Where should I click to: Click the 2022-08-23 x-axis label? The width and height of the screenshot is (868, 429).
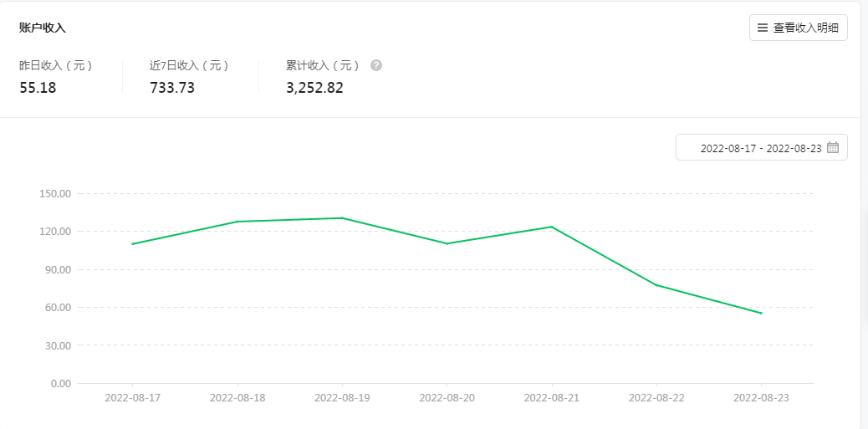(x=761, y=398)
